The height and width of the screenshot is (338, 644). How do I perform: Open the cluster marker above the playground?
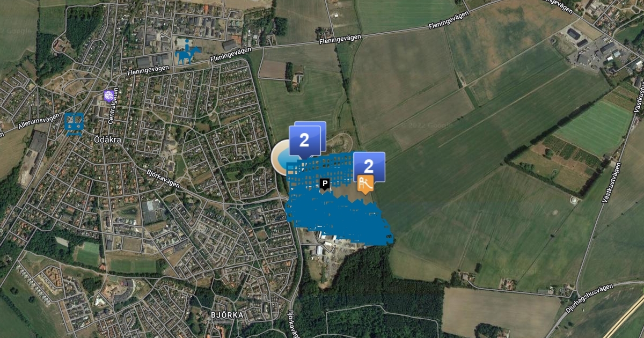click(x=369, y=165)
